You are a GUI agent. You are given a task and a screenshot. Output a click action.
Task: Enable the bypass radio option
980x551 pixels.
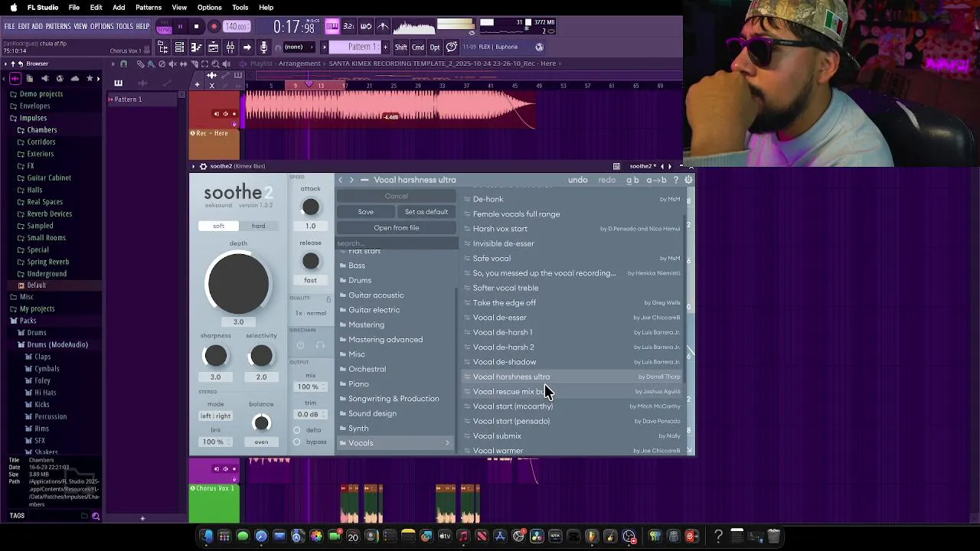297,442
